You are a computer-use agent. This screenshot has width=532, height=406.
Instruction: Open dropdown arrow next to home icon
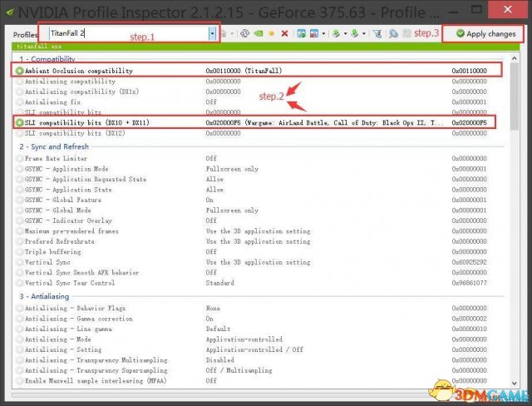point(232,33)
